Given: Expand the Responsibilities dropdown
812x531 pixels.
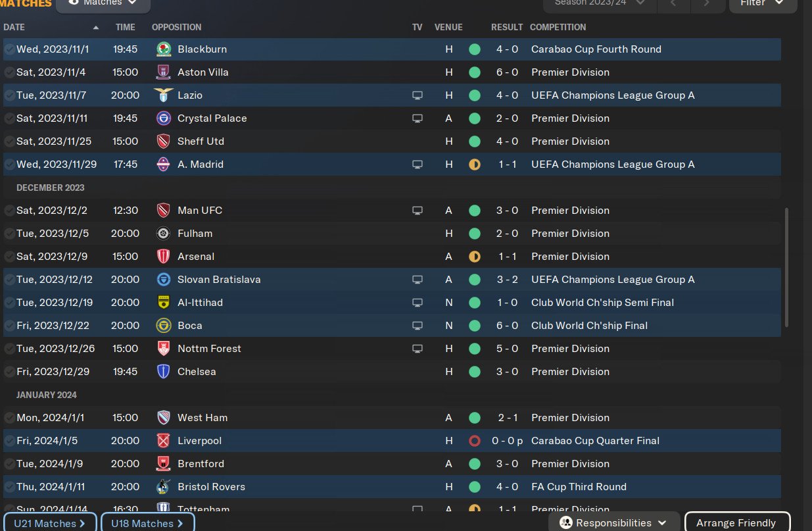Looking at the screenshot, I should point(613,523).
